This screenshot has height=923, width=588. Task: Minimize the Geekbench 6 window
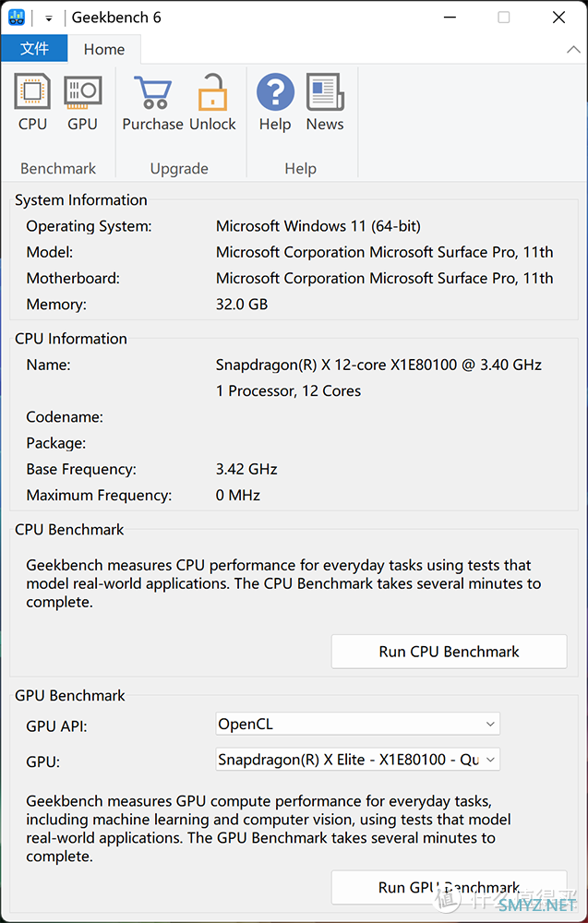coord(450,18)
